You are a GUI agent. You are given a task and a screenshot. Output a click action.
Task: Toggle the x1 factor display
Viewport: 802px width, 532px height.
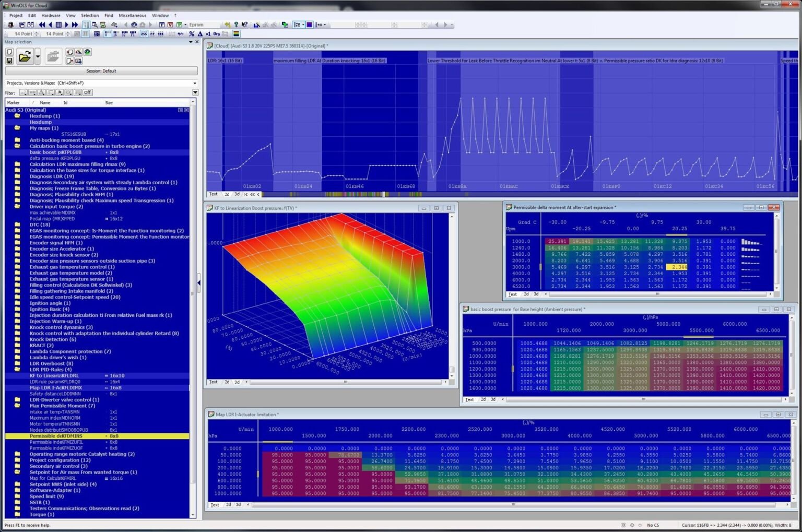208,33
